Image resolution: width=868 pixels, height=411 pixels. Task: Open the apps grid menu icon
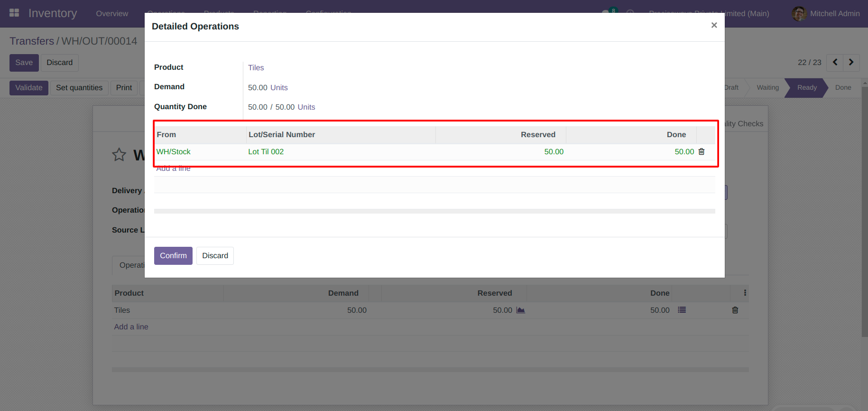[14, 13]
